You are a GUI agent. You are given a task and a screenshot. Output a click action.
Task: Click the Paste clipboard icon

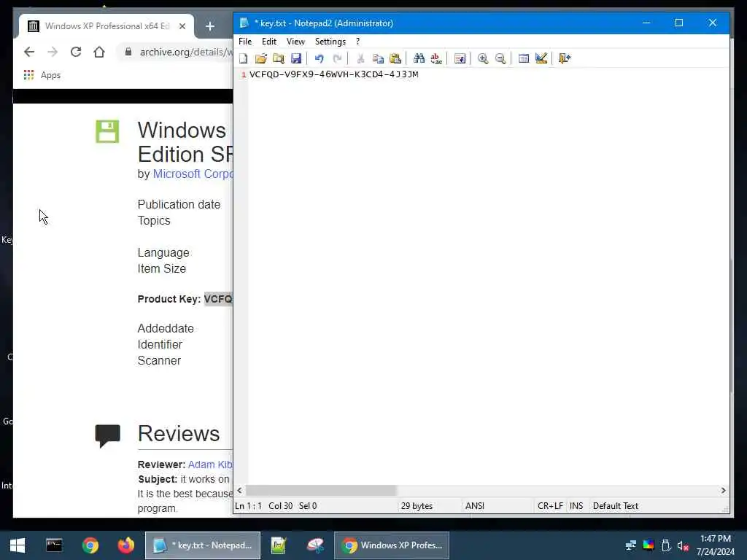coord(395,58)
